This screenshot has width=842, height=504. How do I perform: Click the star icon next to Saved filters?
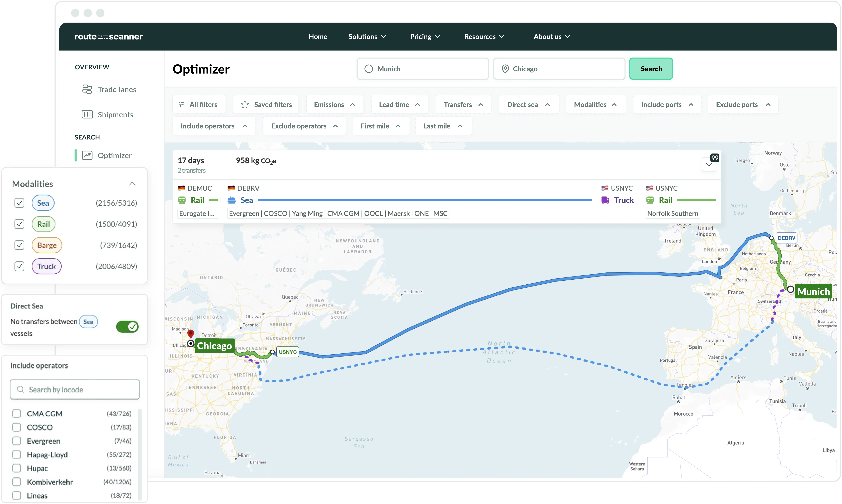(245, 104)
